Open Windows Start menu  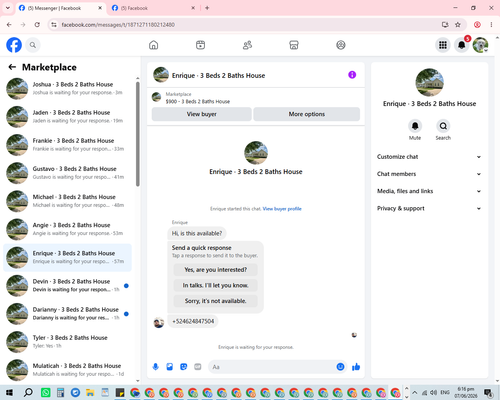click(9, 392)
